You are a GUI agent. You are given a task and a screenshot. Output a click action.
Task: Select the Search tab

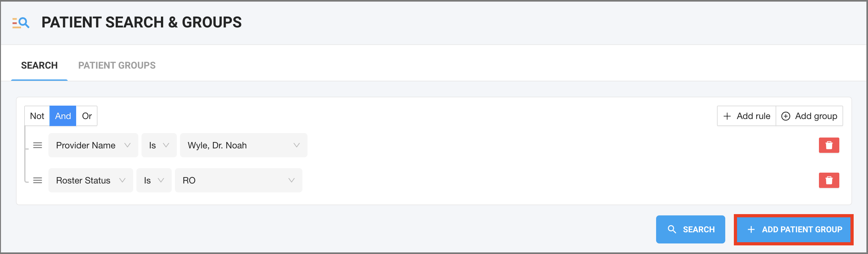pos(39,65)
